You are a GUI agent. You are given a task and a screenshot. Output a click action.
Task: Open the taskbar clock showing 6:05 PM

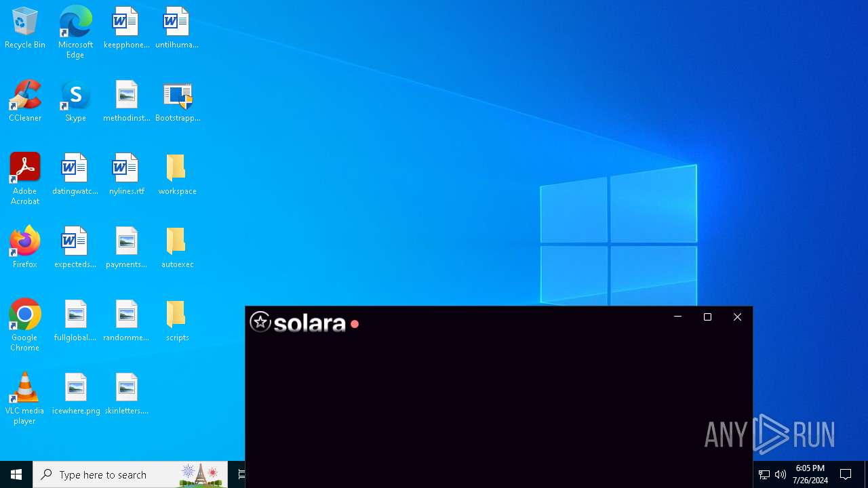click(810, 474)
